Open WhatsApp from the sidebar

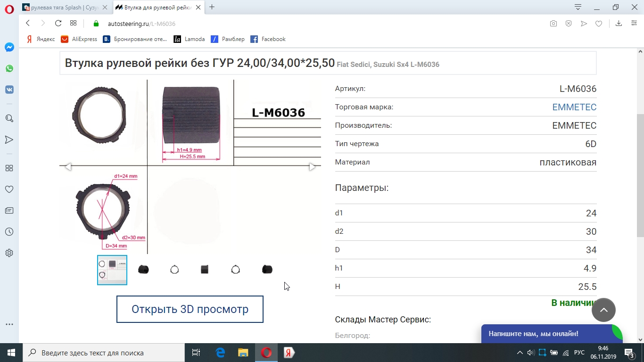click(x=9, y=68)
